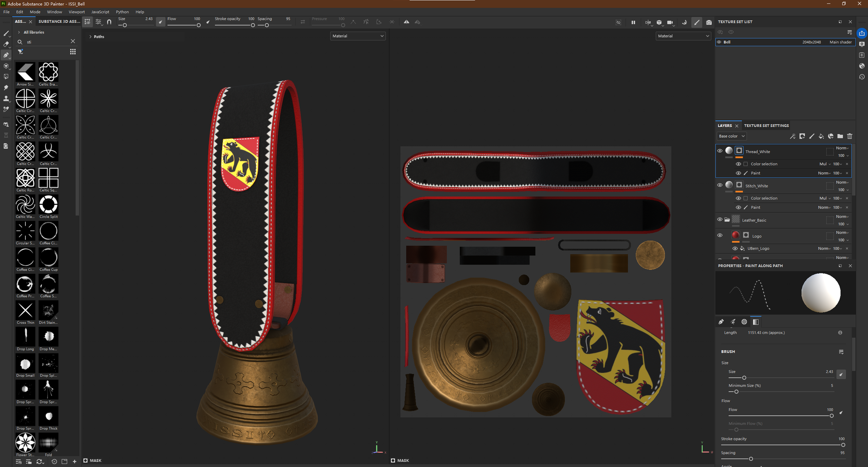
Task: Open texture set list settings menu
Action: click(x=850, y=32)
